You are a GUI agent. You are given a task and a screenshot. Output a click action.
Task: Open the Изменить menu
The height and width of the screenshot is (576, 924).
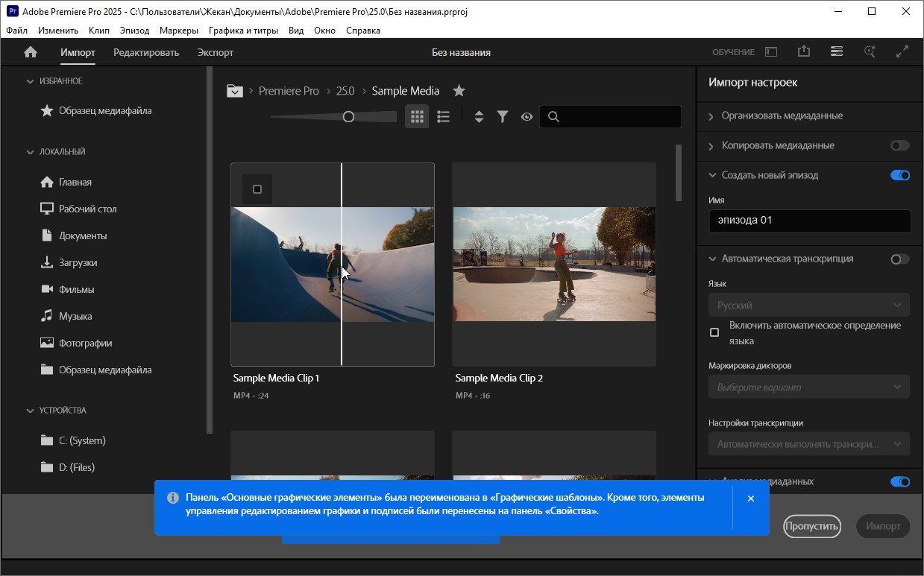[x=58, y=31]
